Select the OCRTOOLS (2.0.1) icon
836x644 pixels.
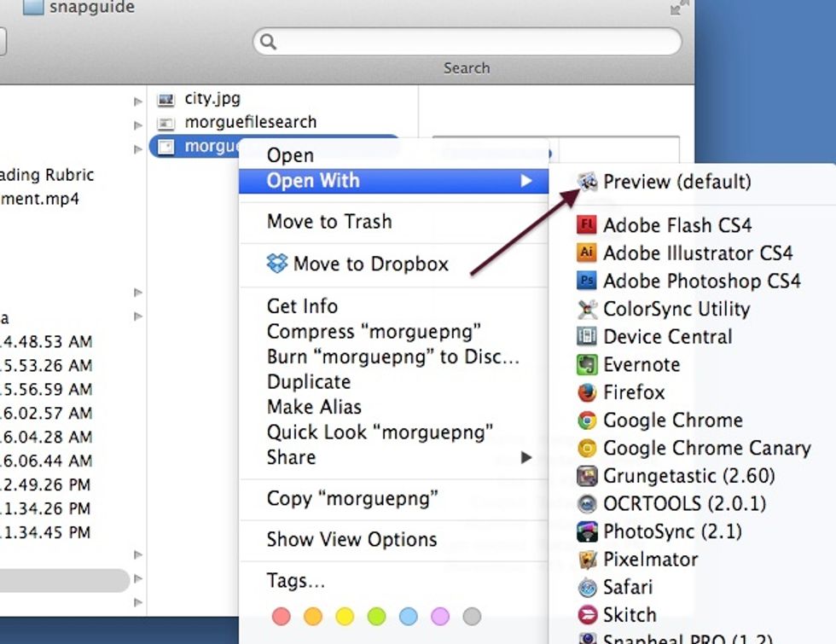[587, 503]
